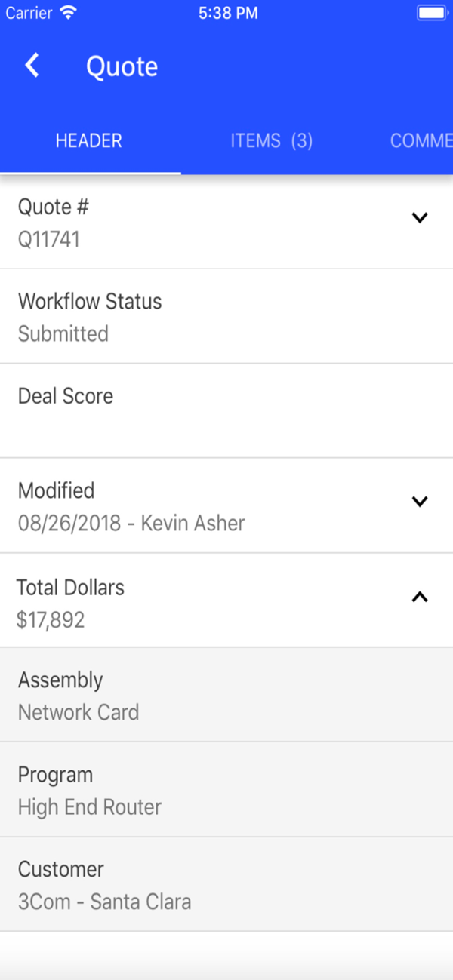The image size is (453, 980).
Task: Tap the 5:38 PM clock
Action: tap(228, 13)
